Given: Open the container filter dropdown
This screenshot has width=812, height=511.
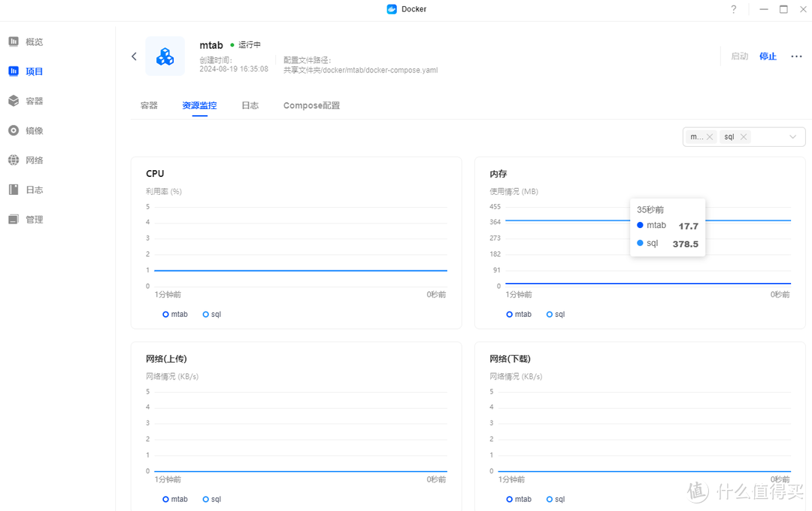Looking at the screenshot, I should (x=792, y=136).
